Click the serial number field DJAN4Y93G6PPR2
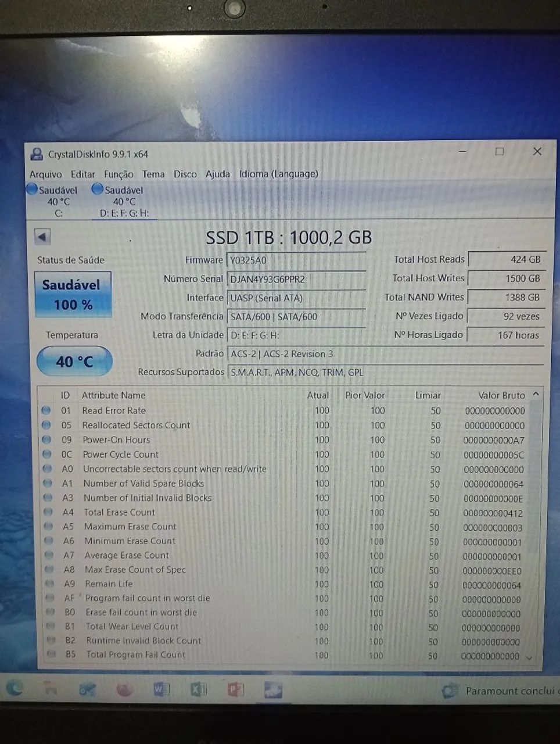The width and height of the screenshot is (560, 744). pos(296,279)
